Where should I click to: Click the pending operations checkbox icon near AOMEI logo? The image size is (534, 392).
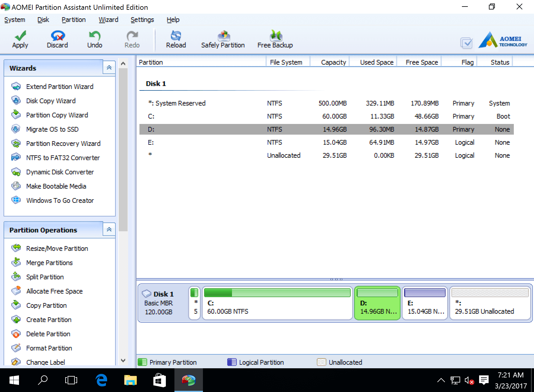tap(467, 43)
